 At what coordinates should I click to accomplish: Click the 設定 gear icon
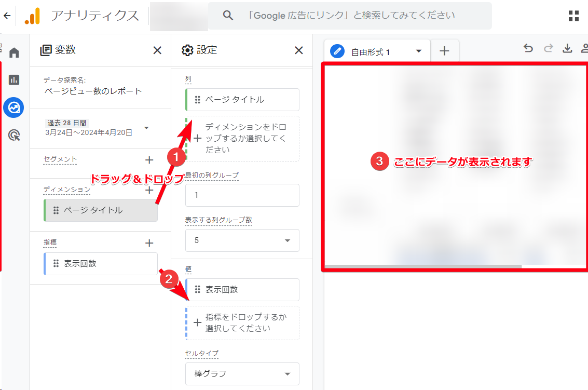pyautogui.click(x=187, y=50)
